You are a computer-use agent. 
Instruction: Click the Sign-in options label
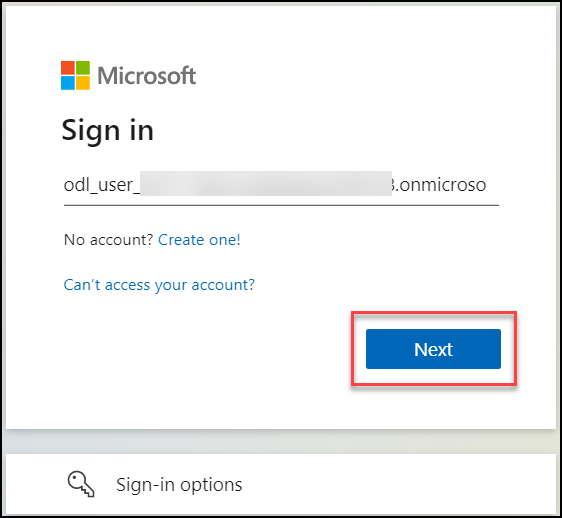(x=179, y=485)
